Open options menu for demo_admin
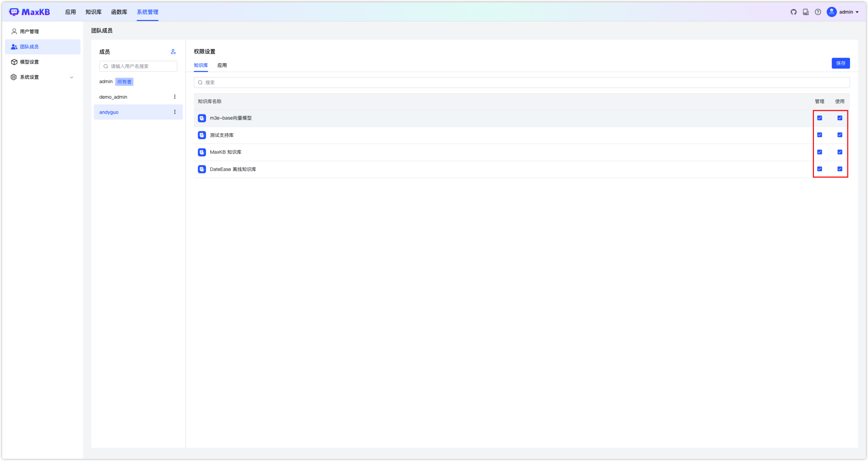This screenshot has height=461, width=868. click(175, 97)
